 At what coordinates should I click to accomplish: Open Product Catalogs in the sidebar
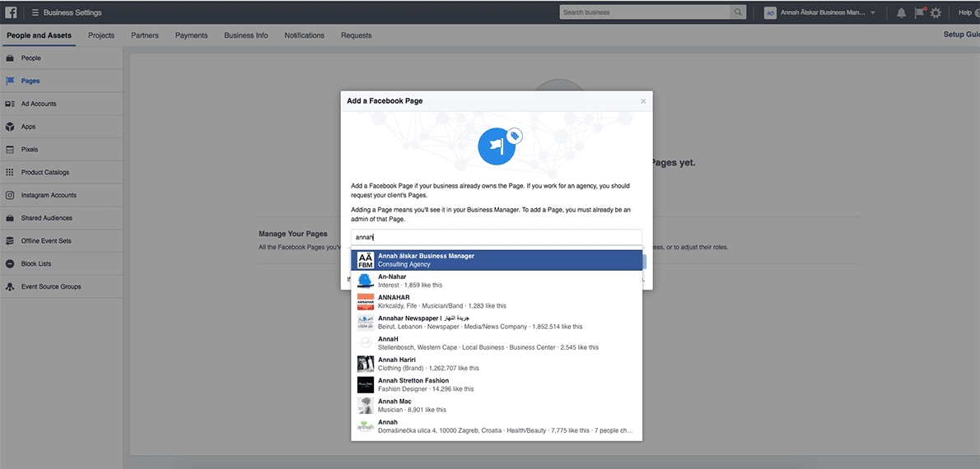pyautogui.click(x=45, y=173)
